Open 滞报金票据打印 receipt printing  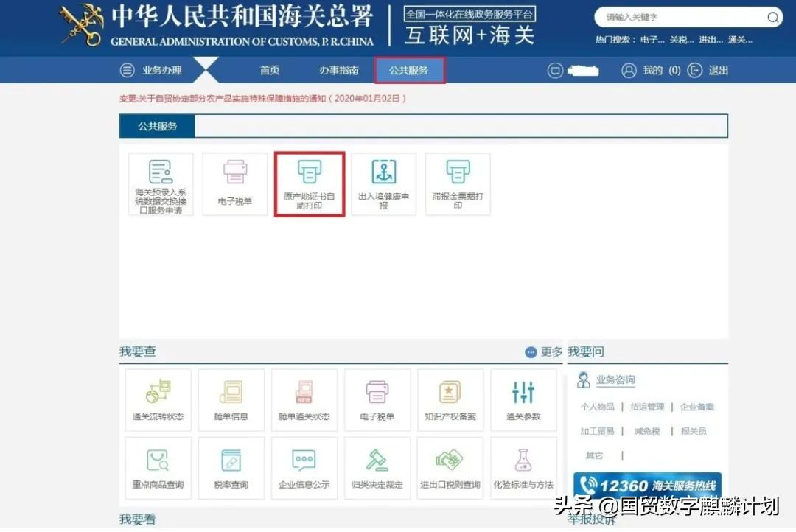(457, 183)
